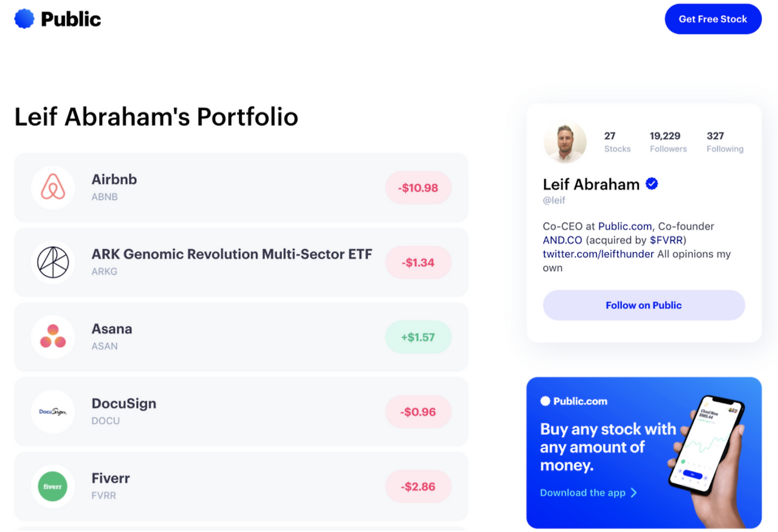778x532 pixels.
Task: View the 19,229 Followers count
Action: [x=668, y=142]
